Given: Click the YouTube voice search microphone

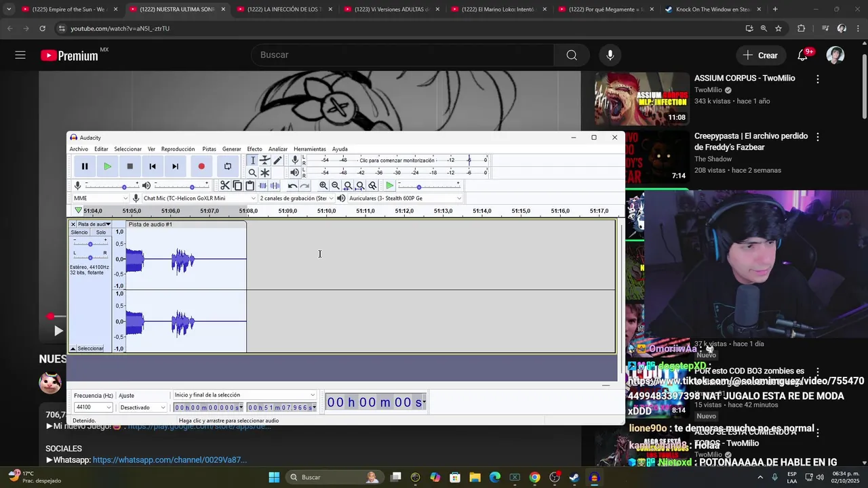Looking at the screenshot, I should pos(610,56).
